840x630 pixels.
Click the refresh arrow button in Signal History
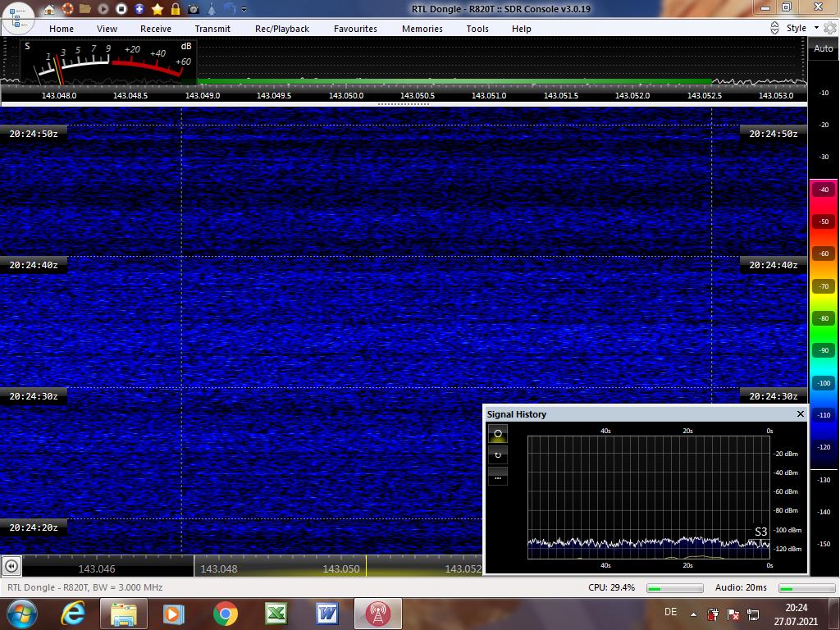coord(498,455)
